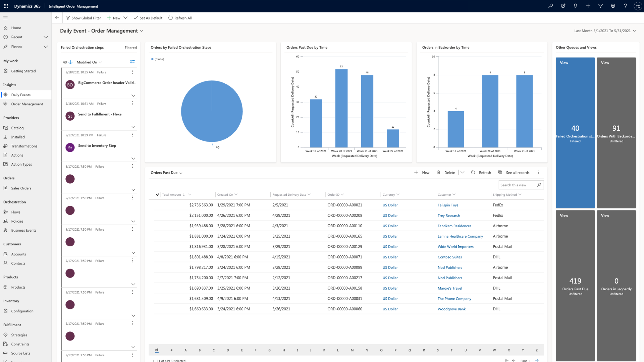The height and width of the screenshot is (362, 644).
Task: Expand the Send to Fulfillment - Flexe card
Action: tap(133, 127)
